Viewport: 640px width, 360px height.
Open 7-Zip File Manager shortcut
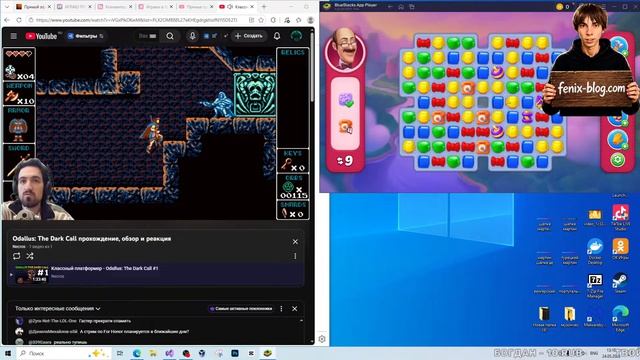coord(595,286)
